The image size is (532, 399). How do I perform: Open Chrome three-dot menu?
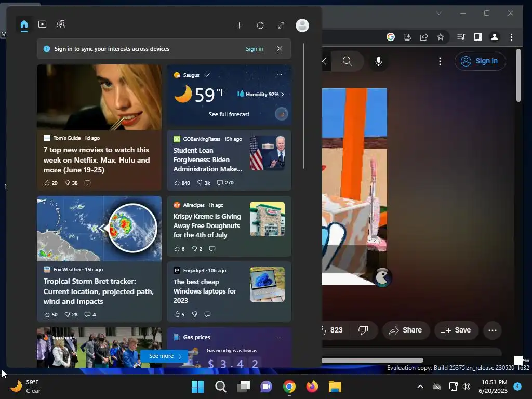click(511, 37)
